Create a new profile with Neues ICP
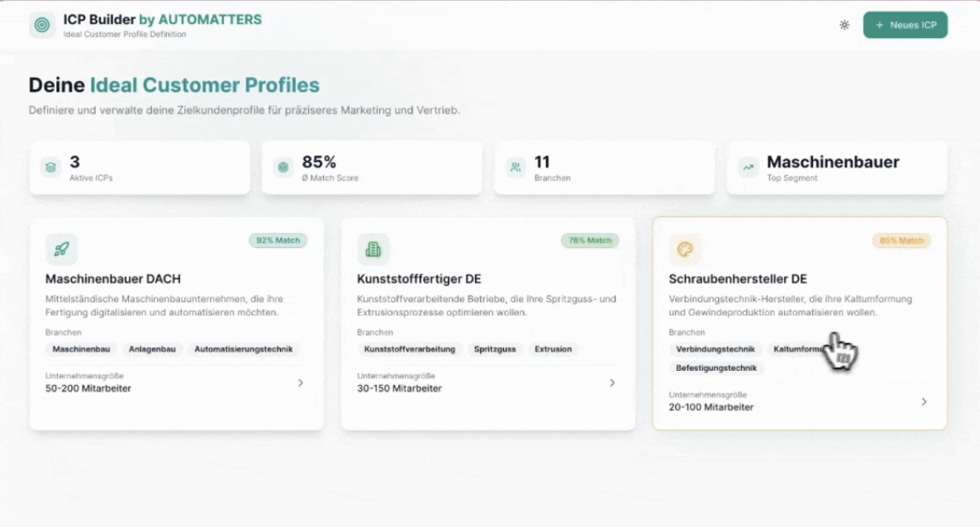 pos(905,25)
